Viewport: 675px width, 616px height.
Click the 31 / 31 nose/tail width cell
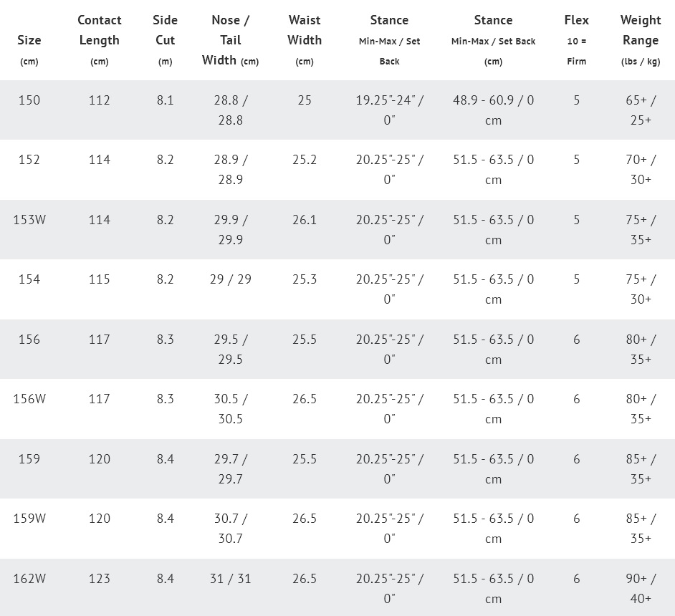(x=230, y=578)
